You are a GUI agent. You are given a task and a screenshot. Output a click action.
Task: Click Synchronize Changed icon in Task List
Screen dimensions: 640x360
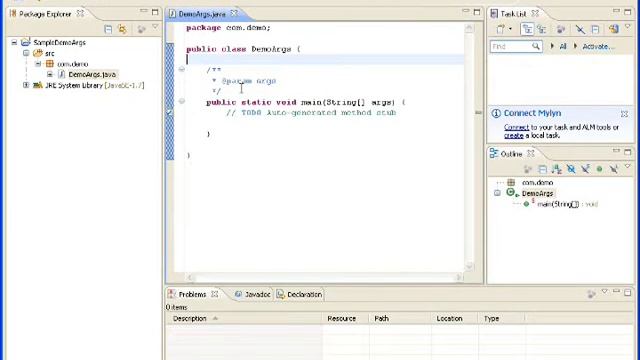(613, 29)
